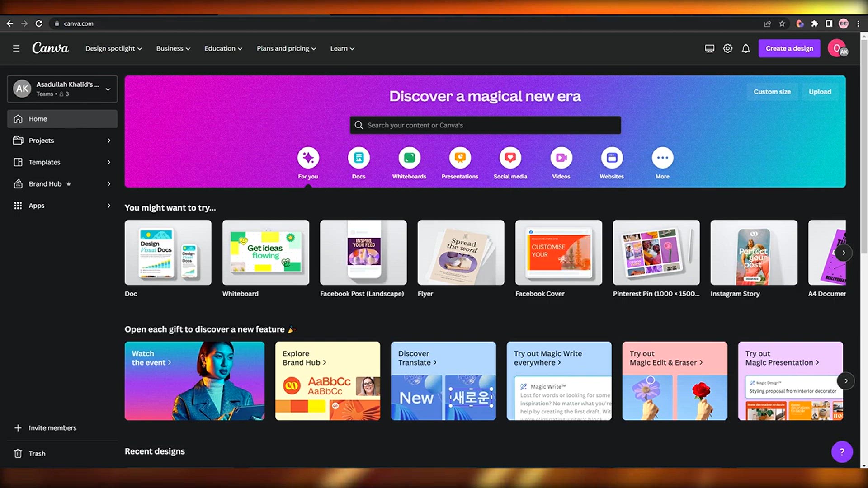
Task: Bookmark this page with the star icon
Action: 782,23
